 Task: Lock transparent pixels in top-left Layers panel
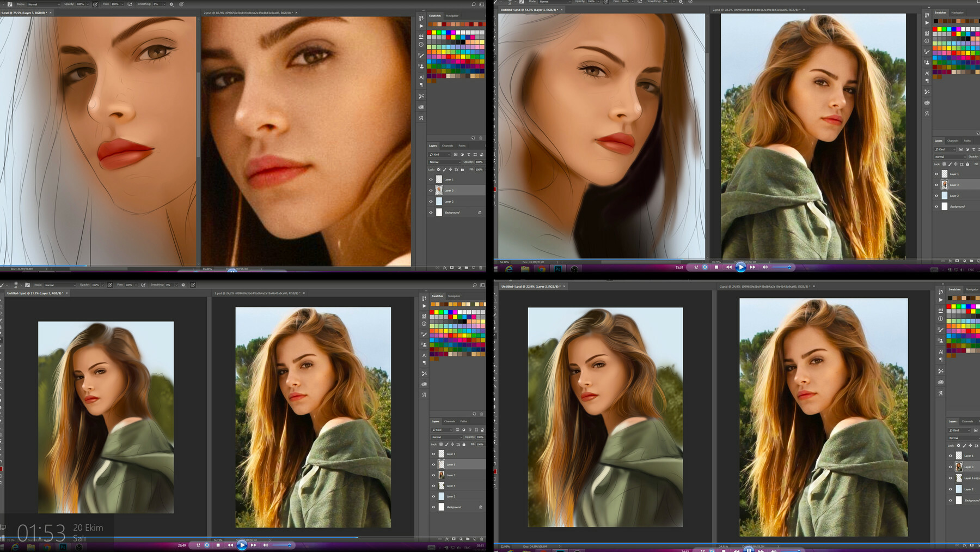438,169
